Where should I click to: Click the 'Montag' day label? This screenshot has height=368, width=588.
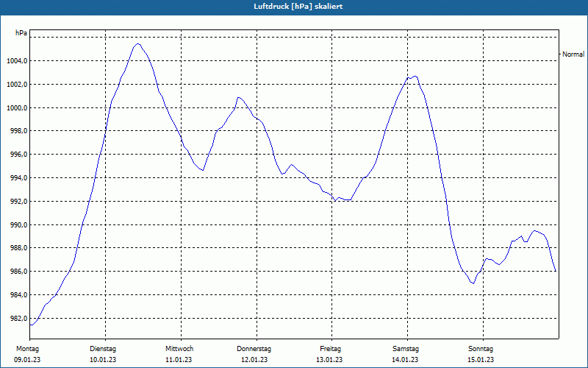click(x=27, y=349)
